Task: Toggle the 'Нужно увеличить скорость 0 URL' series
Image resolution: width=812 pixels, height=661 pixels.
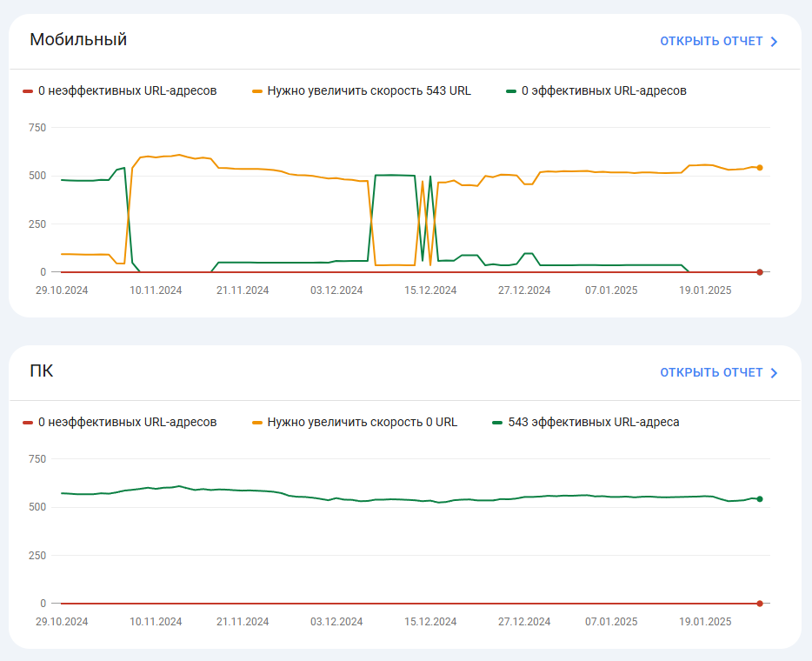Action: [x=362, y=422]
